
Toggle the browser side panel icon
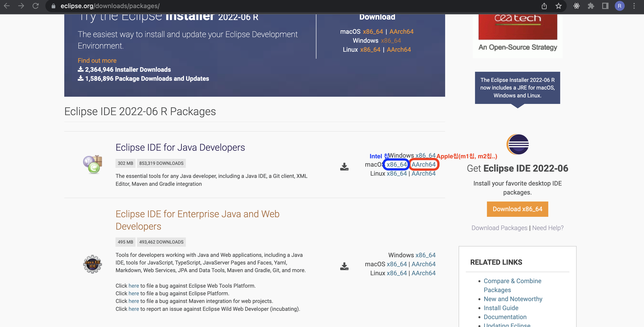[x=605, y=6]
